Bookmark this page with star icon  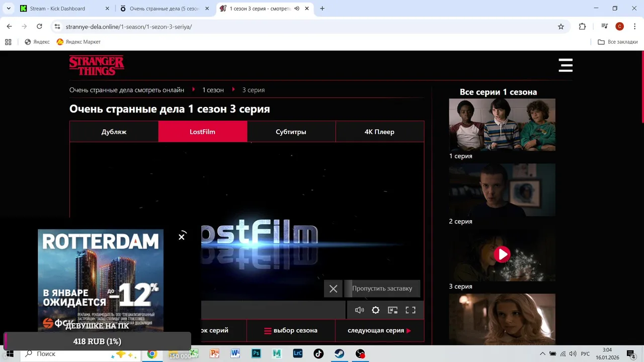coord(561,27)
